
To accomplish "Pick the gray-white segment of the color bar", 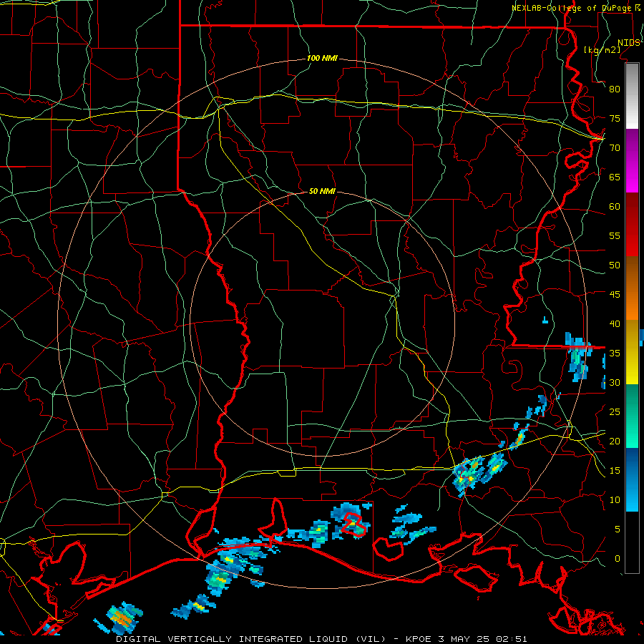I will [633, 97].
